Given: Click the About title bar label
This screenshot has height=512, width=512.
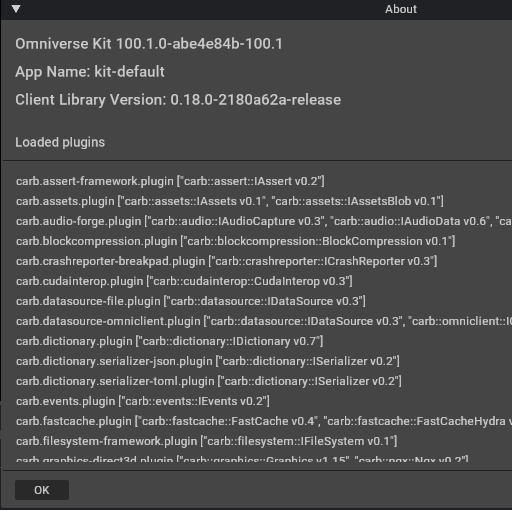Looking at the screenshot, I should tap(401, 9).
